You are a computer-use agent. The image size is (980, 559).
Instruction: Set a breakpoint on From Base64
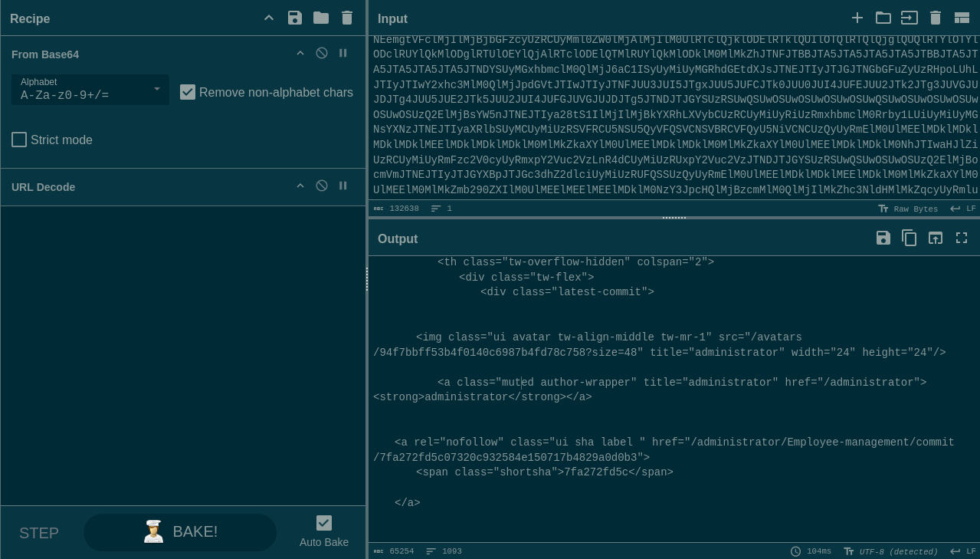pyautogui.click(x=343, y=53)
